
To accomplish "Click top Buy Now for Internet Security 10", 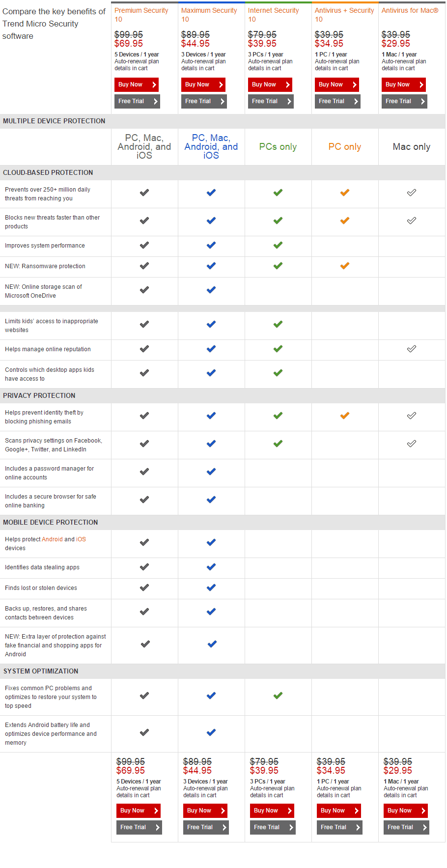I will 270,84.
